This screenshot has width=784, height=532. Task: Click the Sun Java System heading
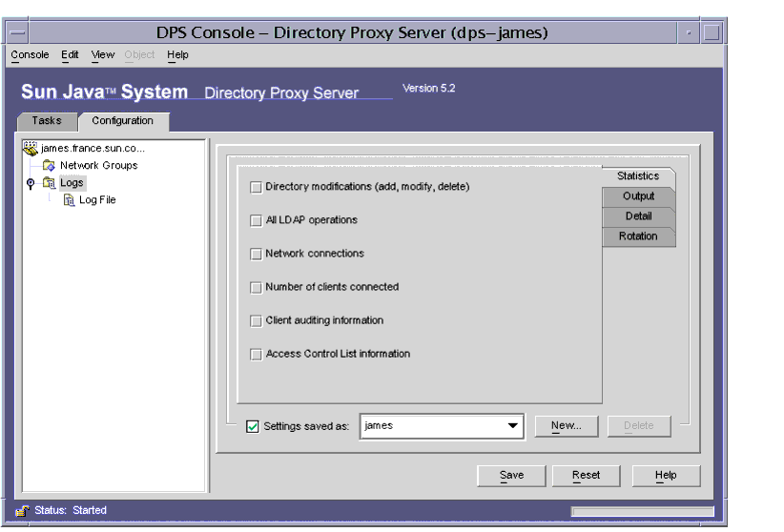click(105, 92)
